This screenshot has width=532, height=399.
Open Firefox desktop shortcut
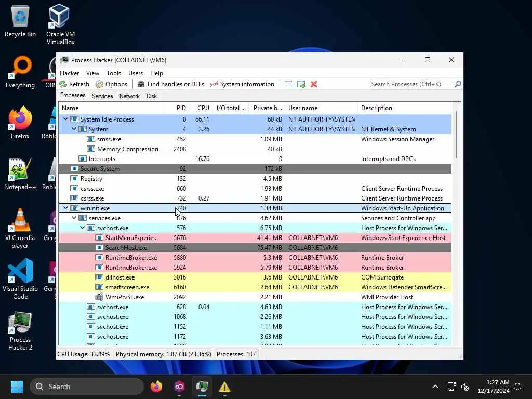pos(20,123)
